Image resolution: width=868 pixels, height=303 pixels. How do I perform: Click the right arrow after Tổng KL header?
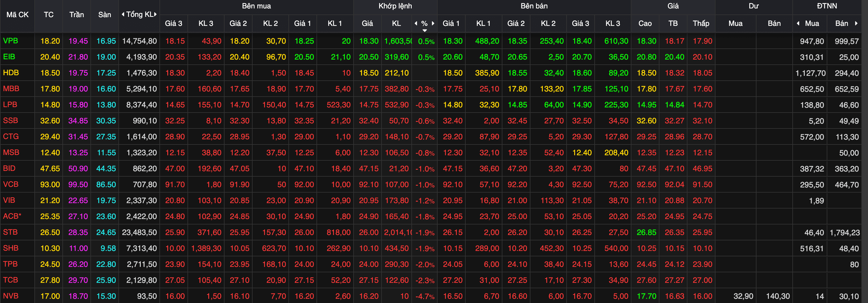(x=155, y=14)
